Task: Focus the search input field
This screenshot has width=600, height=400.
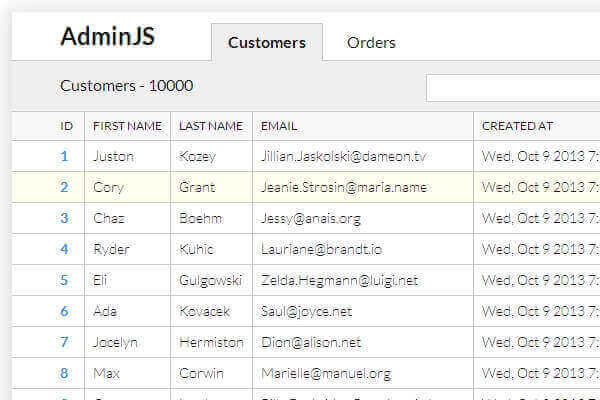Action: pyautogui.click(x=513, y=88)
